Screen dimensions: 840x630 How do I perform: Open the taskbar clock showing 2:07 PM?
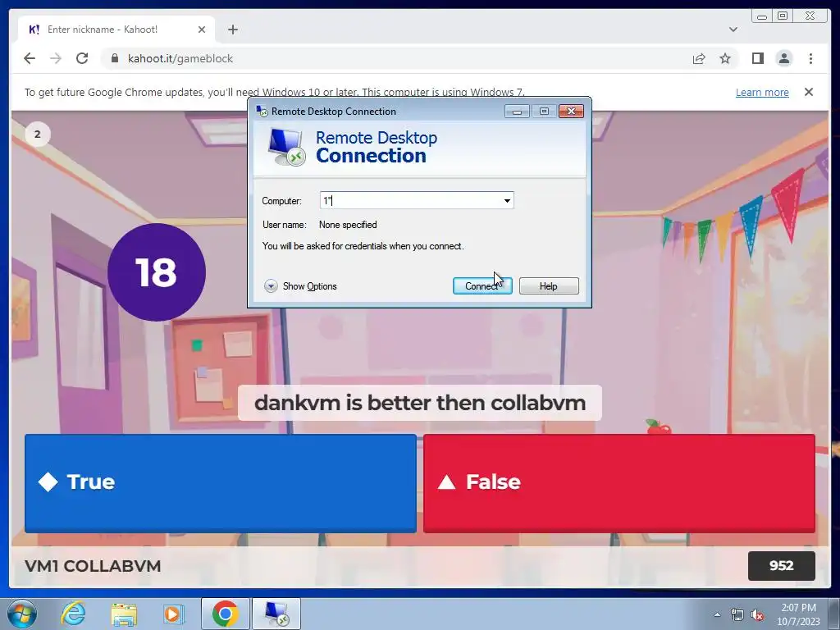798,614
